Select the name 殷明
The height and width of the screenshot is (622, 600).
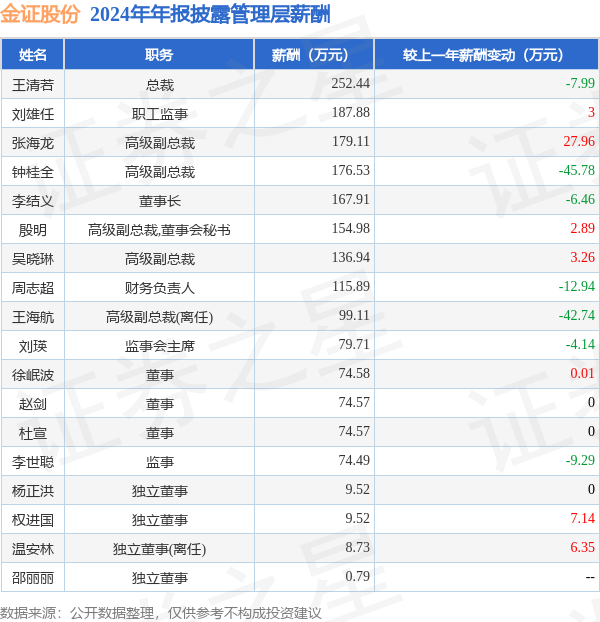coord(33,230)
